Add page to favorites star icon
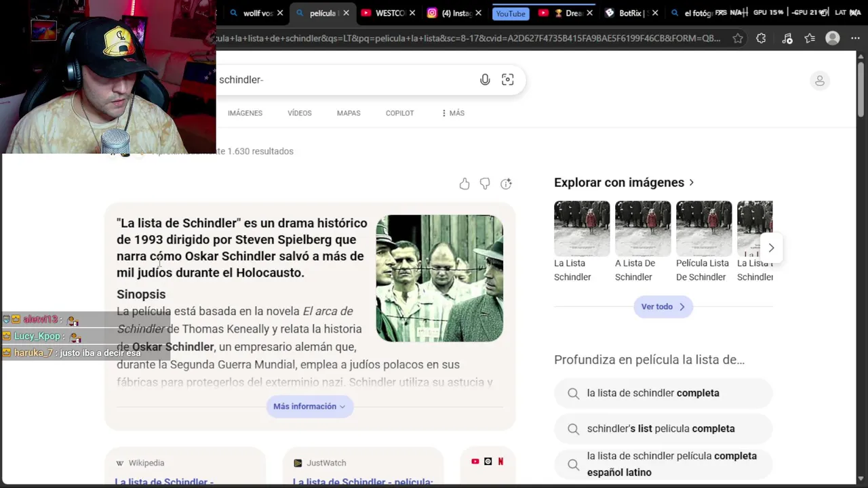Viewport: 868px width, 488px height. coord(738,39)
